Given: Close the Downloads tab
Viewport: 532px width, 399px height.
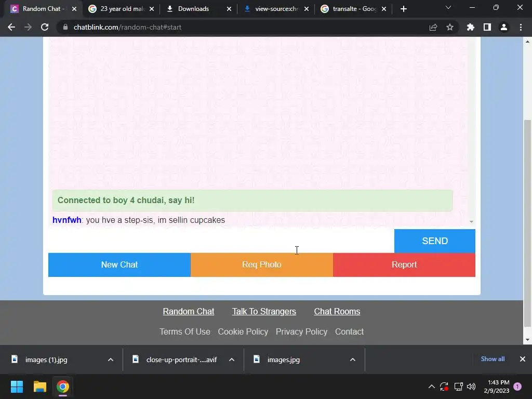Looking at the screenshot, I should 229,9.
